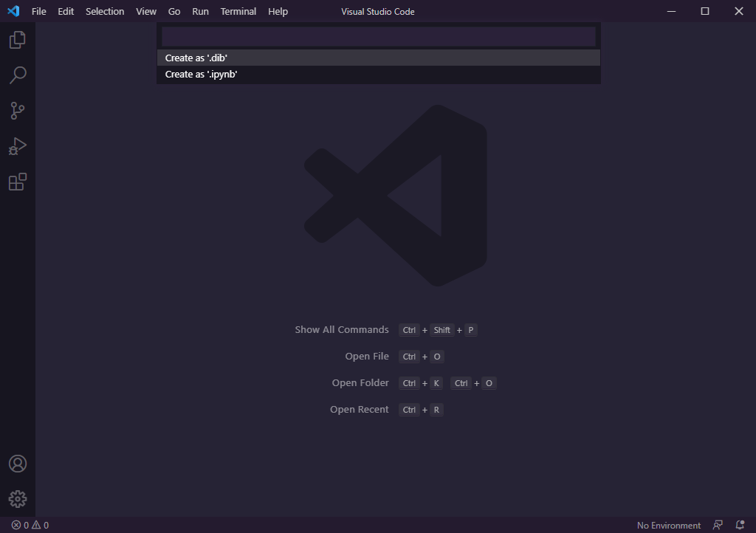This screenshot has height=533, width=756.
Task: Open the Help menu
Action: coord(278,11)
